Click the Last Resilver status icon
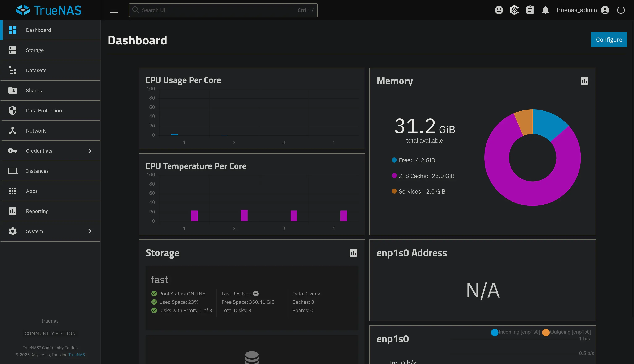The width and height of the screenshot is (634, 364). 256,294
